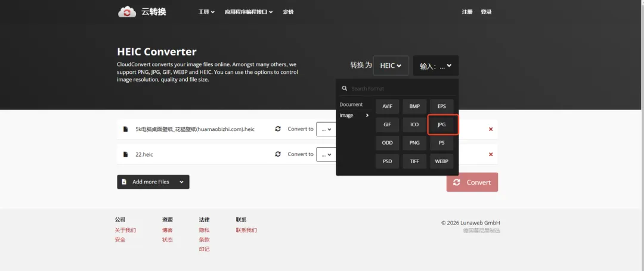Viewport: 644px width, 271px height.
Task: Click the CloudConvert cloud logo icon
Action: point(127,12)
